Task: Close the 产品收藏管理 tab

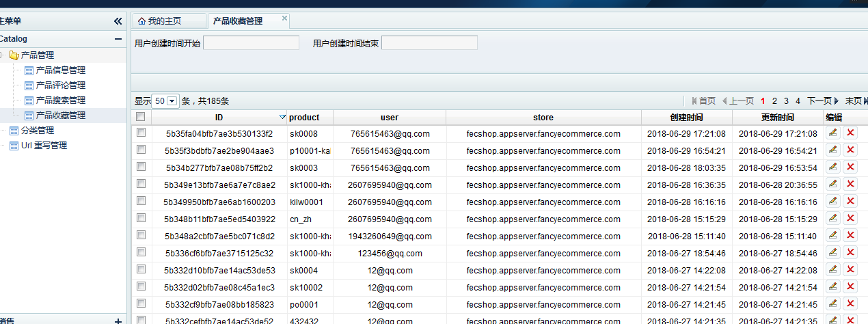Action: click(284, 18)
